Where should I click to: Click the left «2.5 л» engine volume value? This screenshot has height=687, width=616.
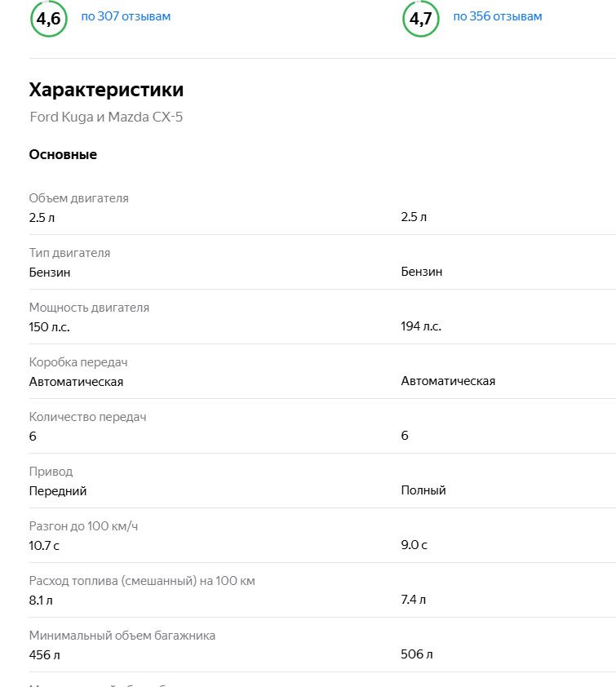42,217
